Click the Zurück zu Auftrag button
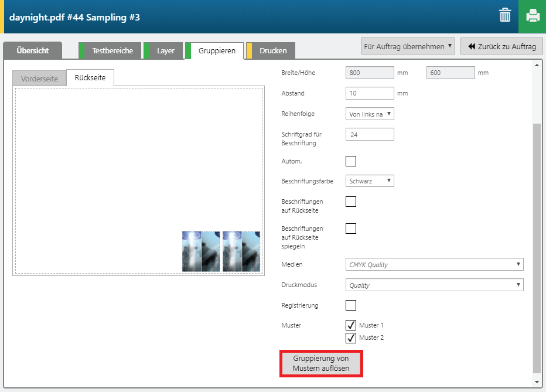Image resolution: width=546 pixels, height=392 pixels. point(501,46)
